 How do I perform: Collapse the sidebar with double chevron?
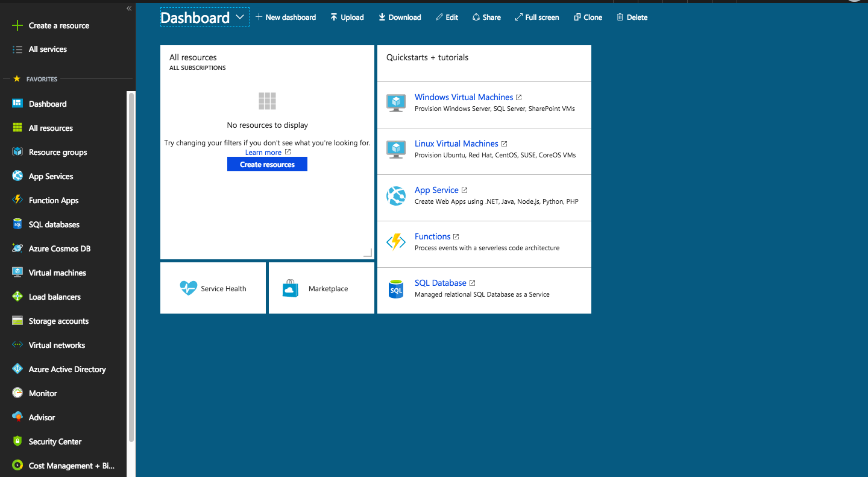pyautogui.click(x=129, y=8)
